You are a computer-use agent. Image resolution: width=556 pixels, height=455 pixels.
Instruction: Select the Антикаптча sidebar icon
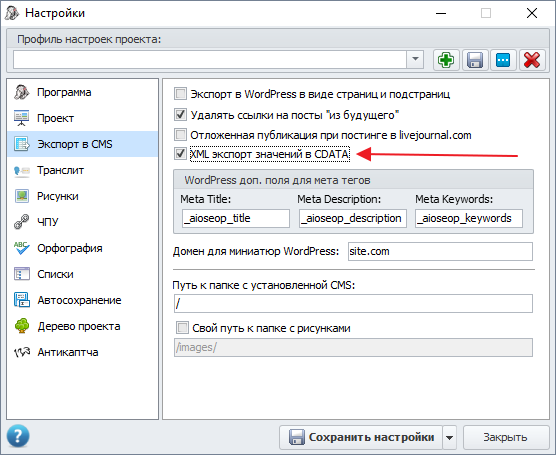[x=22, y=352]
